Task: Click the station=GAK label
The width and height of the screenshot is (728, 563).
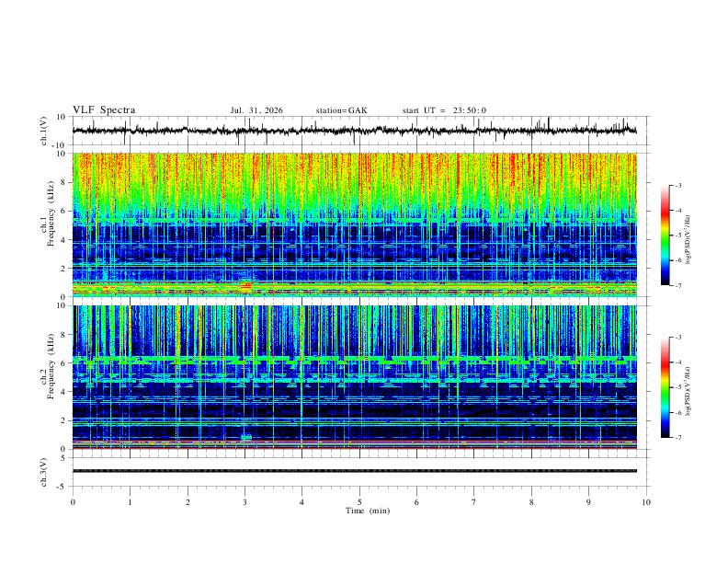Action: coord(342,110)
